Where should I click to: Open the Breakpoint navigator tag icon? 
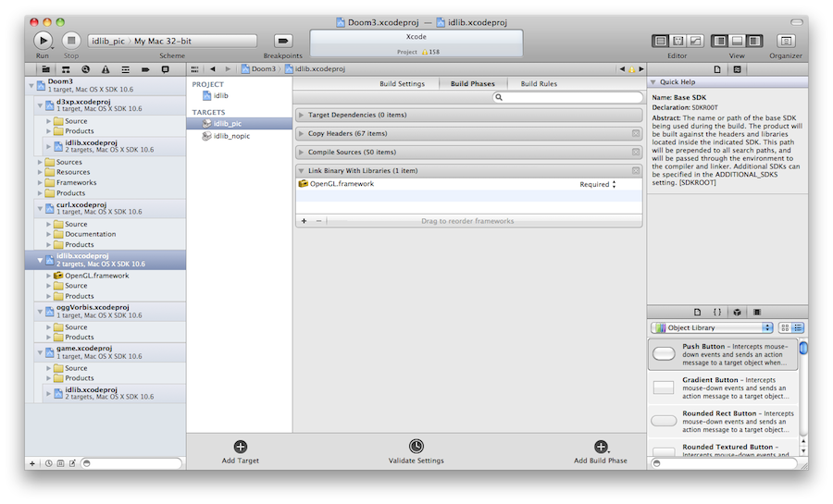click(145, 69)
